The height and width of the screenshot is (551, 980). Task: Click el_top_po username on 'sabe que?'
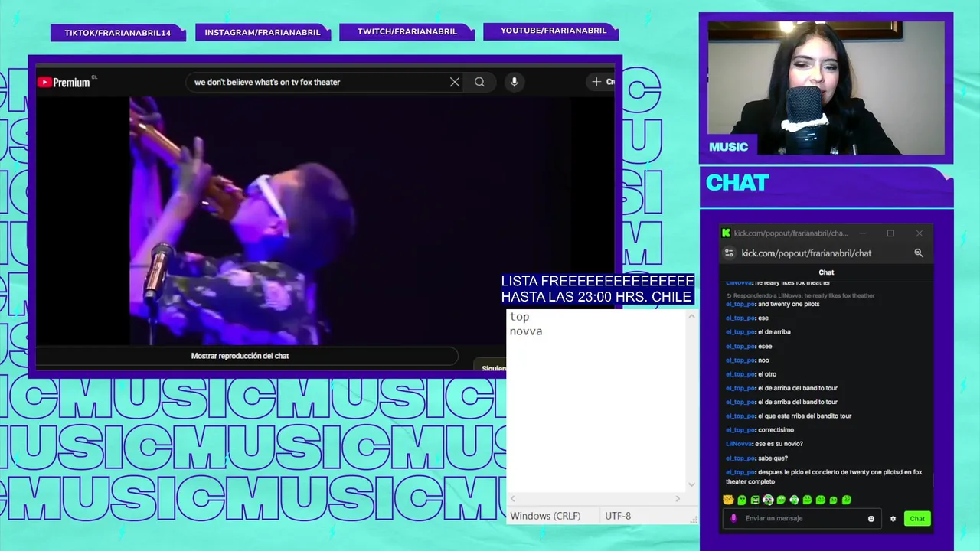[x=740, y=458]
